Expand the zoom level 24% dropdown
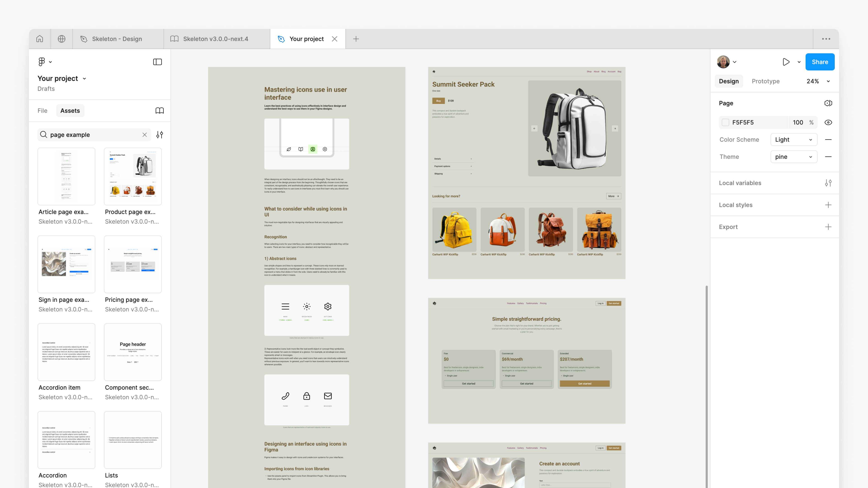The width and height of the screenshot is (868, 488). point(829,81)
